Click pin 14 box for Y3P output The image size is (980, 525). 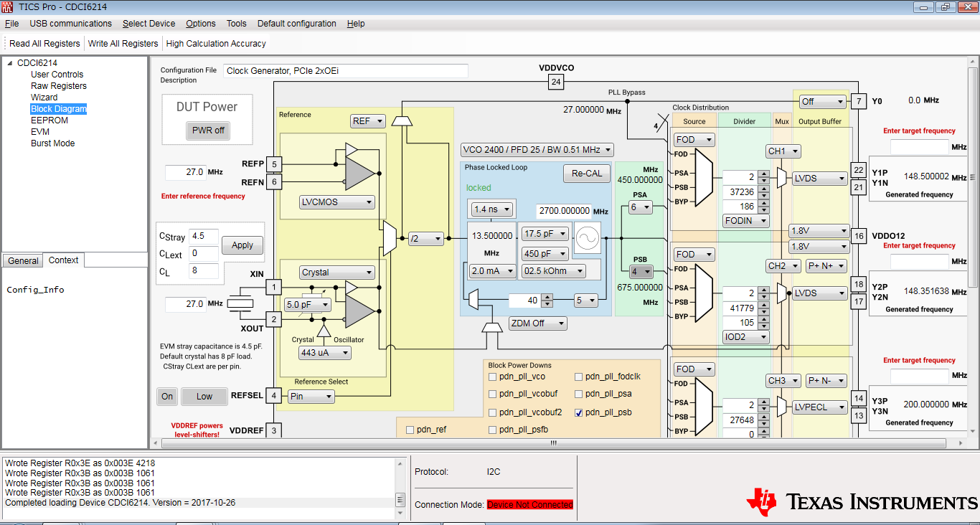pos(859,398)
